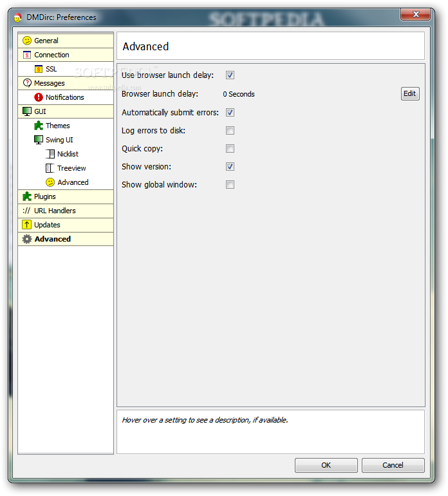Click the Plugins puzzle piece icon

(x=27, y=196)
